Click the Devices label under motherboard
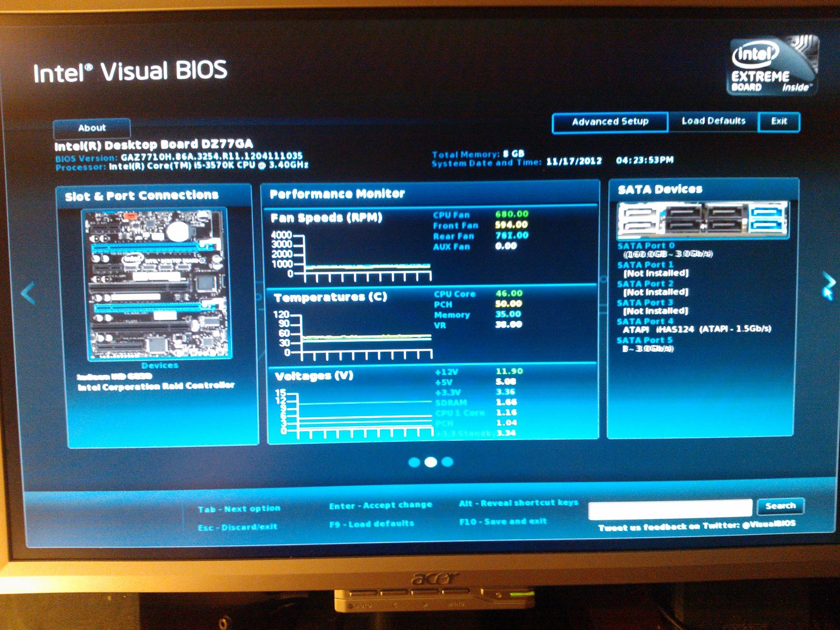840x630 pixels. tap(160, 365)
